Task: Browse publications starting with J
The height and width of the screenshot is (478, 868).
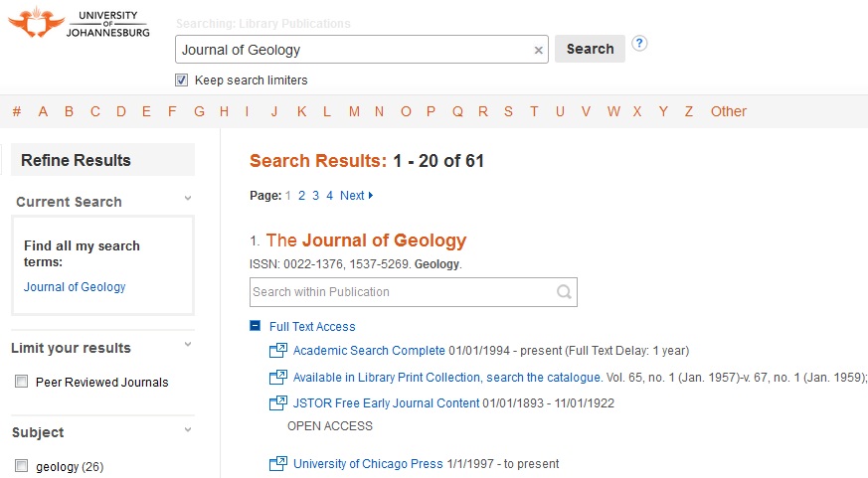Action: (x=274, y=111)
